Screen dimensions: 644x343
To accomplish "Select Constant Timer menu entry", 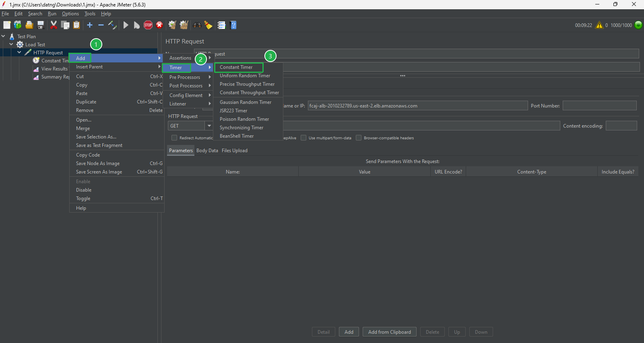I will (x=248, y=67).
